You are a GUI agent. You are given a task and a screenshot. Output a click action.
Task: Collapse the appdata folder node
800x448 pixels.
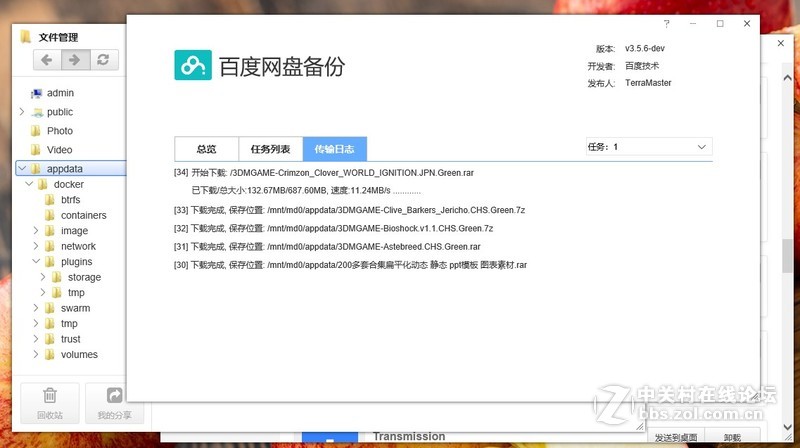point(22,168)
